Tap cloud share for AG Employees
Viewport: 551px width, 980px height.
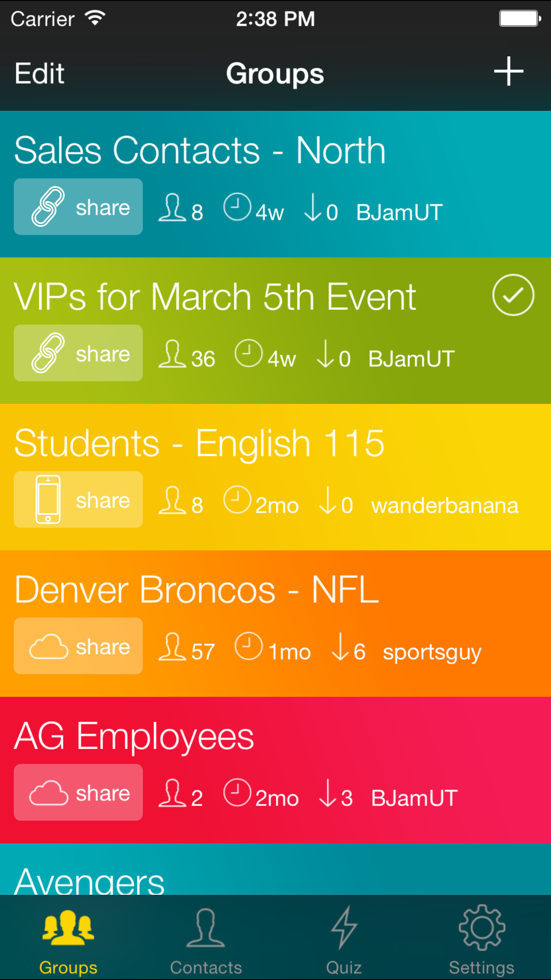point(79,793)
